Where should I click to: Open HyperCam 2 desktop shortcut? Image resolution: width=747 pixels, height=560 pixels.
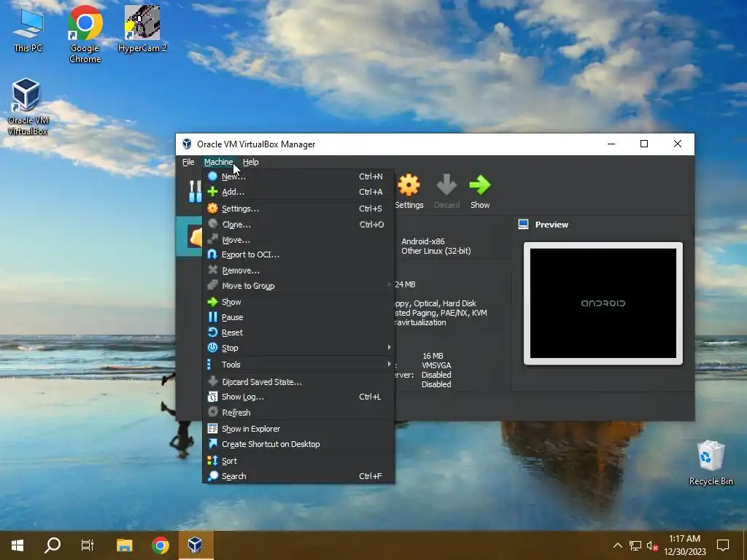[142, 28]
